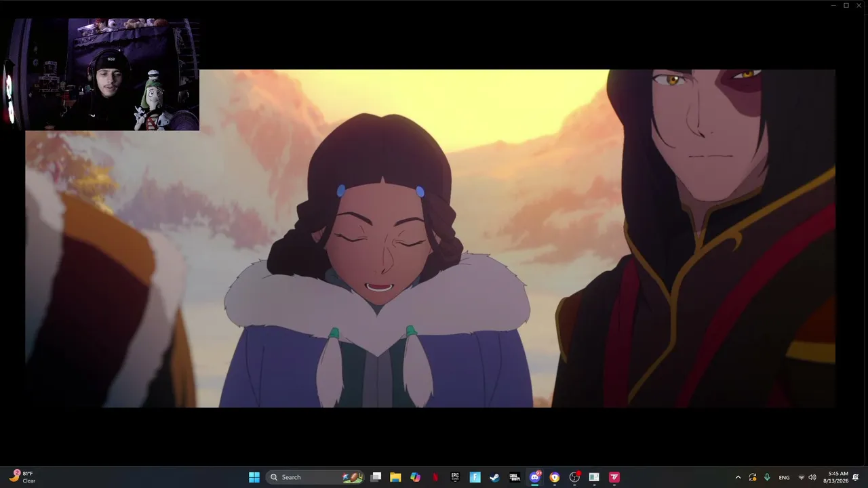Show hidden system tray icons

738,477
